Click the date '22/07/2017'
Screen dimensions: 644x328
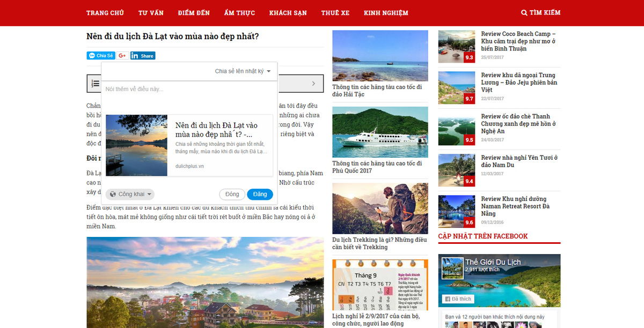[x=493, y=98]
